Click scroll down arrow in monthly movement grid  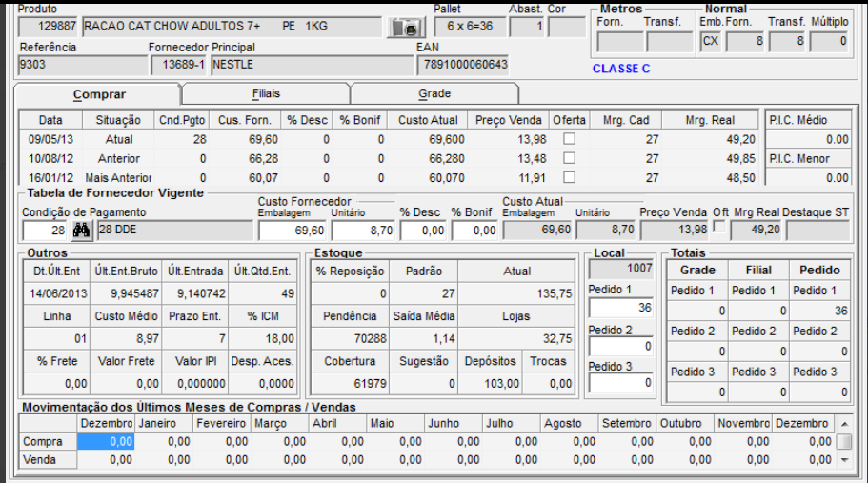[844, 460]
